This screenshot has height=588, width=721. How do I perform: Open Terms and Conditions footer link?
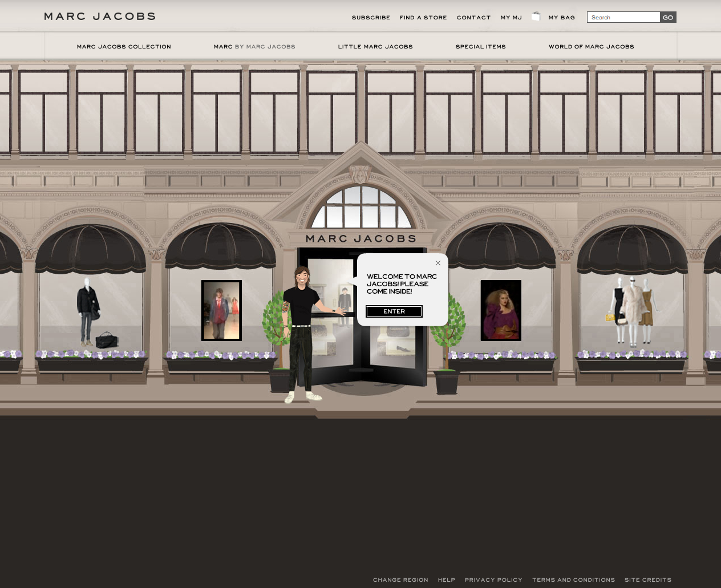573,580
